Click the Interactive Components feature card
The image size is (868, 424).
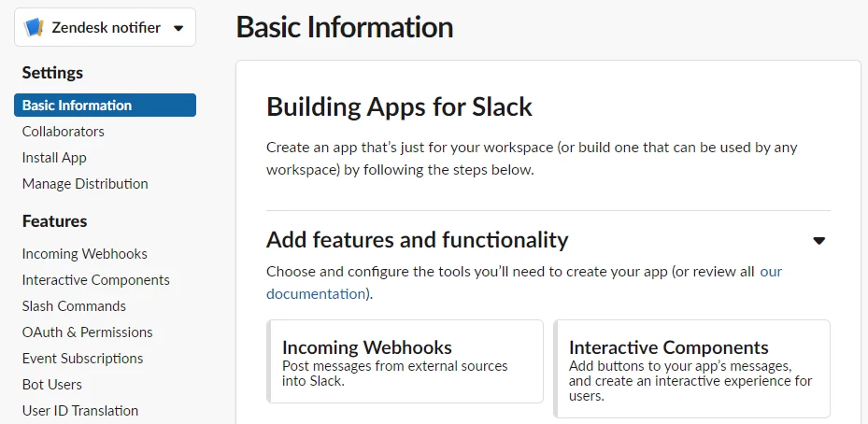(x=692, y=369)
